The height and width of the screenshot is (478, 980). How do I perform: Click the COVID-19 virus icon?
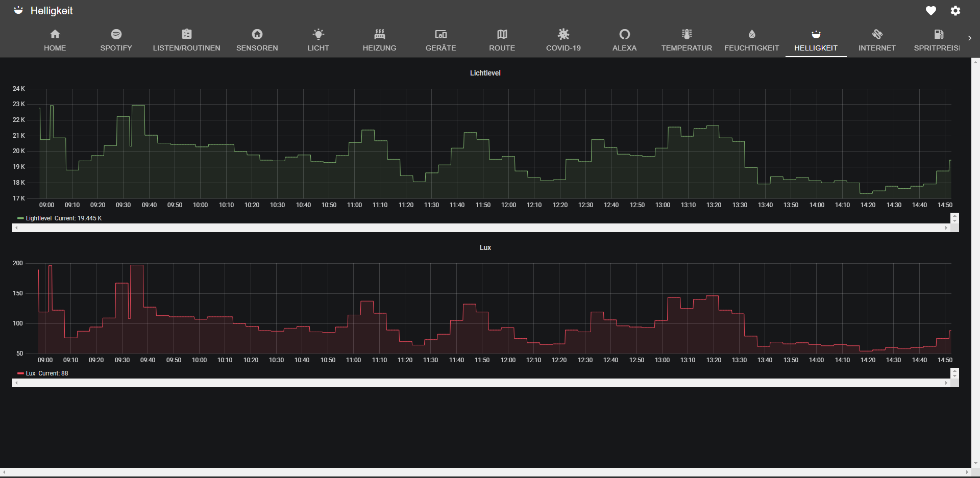563,34
